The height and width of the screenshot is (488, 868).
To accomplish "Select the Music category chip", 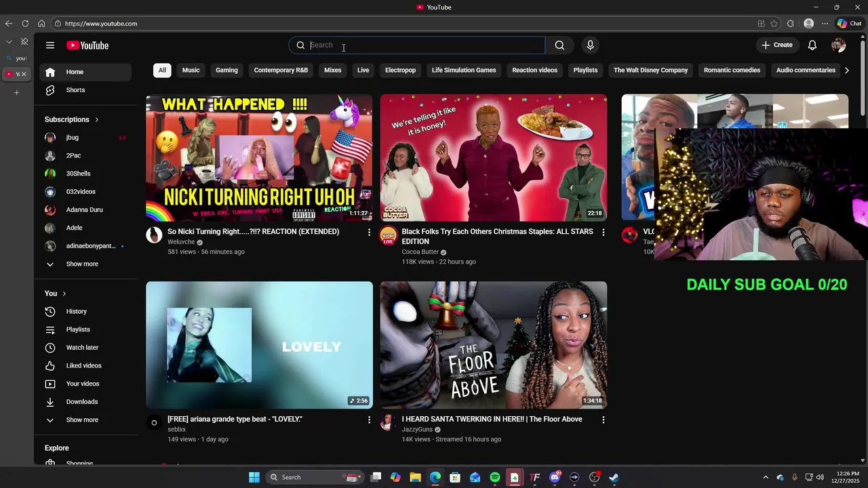I will pyautogui.click(x=191, y=70).
